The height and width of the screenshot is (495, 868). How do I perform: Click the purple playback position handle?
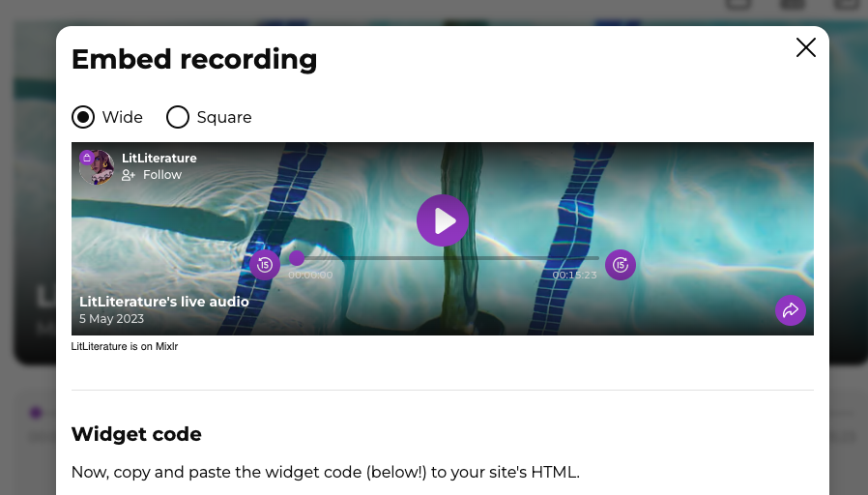pos(297,258)
